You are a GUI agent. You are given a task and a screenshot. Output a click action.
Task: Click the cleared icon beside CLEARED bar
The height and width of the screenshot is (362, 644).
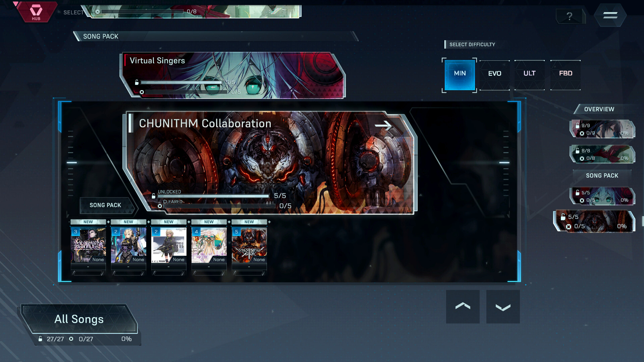(x=160, y=206)
